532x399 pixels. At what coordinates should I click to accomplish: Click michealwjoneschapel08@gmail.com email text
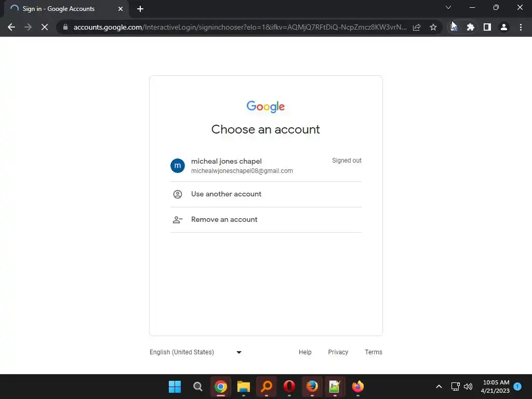[x=242, y=171]
